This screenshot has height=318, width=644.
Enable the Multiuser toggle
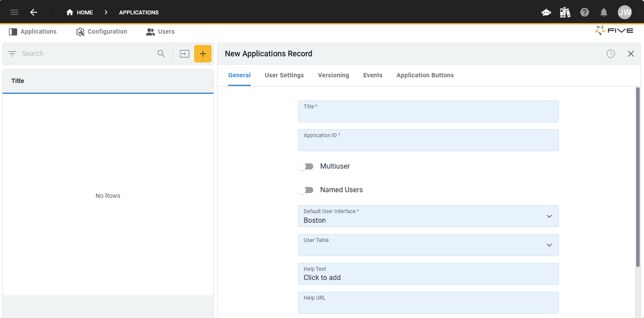pos(305,166)
